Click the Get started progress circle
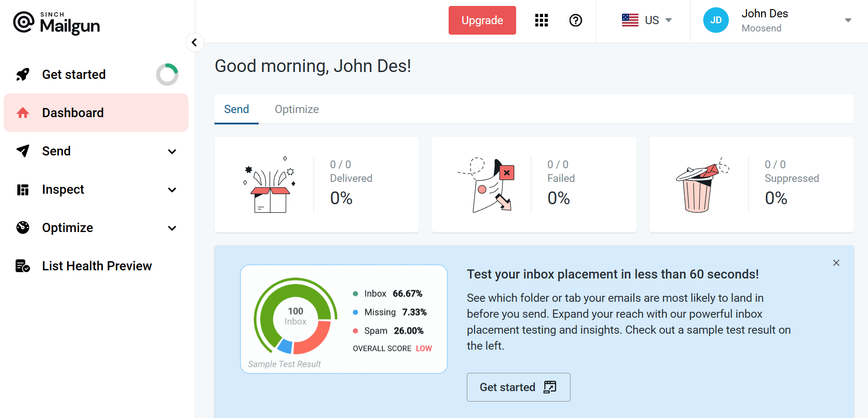The width and height of the screenshot is (868, 418). pos(167,74)
